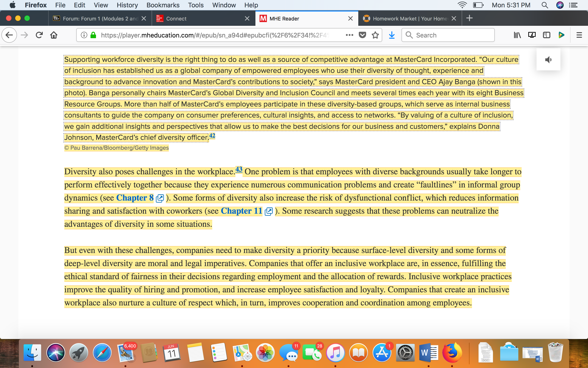Open the App Store in the Dock

[382, 352]
